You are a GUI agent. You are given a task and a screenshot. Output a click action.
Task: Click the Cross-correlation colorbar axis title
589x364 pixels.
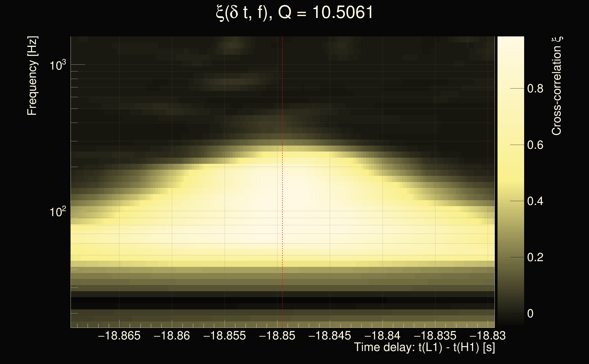[x=557, y=86]
